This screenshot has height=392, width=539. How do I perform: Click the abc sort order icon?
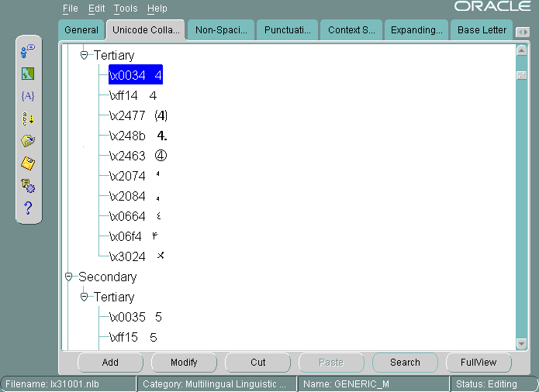pos(28,119)
